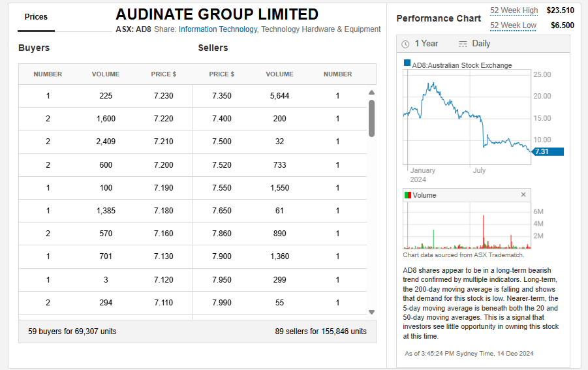This screenshot has width=588, height=370.
Task: Click the buyers PRICE $ column header
Action: point(164,74)
